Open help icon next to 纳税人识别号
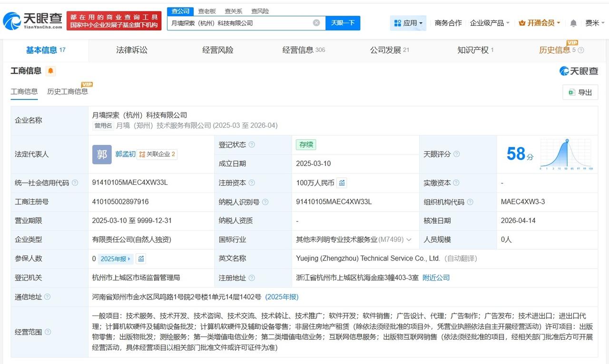Viewport: 609px width, 364px height. pyautogui.click(x=265, y=202)
